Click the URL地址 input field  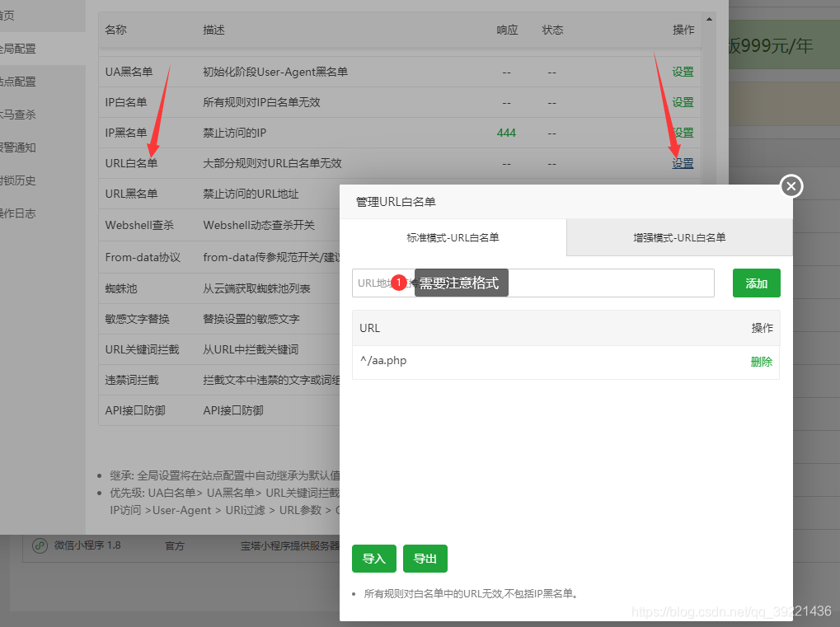click(x=533, y=283)
